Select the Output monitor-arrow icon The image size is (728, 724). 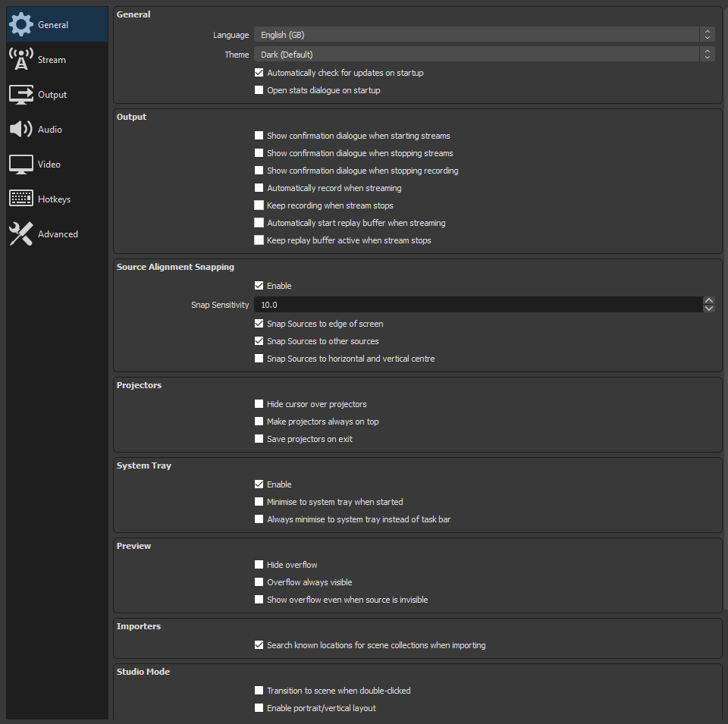tap(21, 94)
